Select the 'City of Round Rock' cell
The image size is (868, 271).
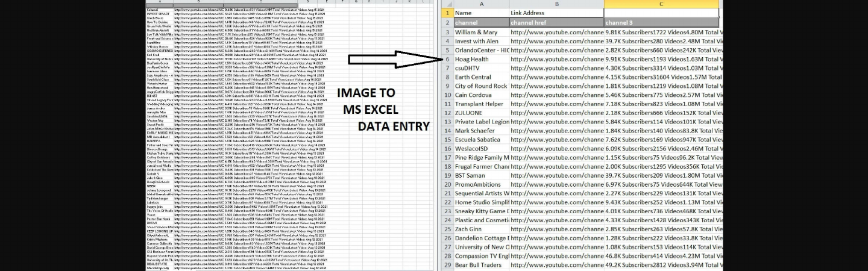[481, 86]
